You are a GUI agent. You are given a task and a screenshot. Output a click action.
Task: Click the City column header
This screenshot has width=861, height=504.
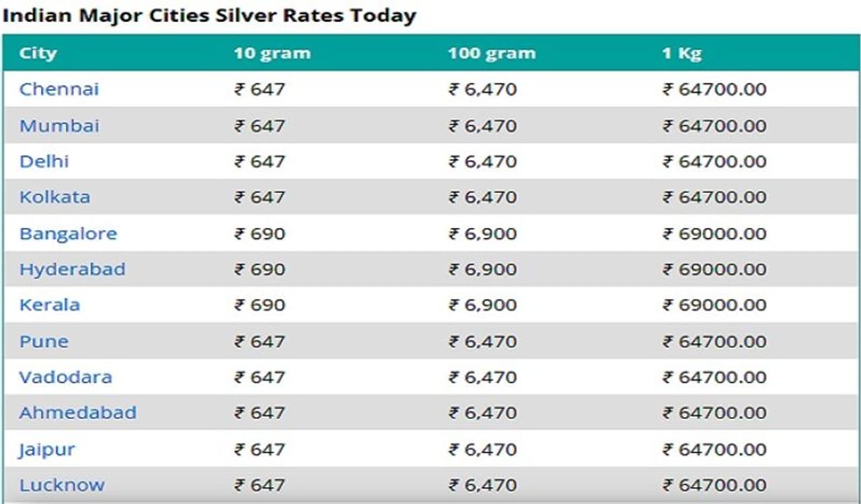[38, 54]
